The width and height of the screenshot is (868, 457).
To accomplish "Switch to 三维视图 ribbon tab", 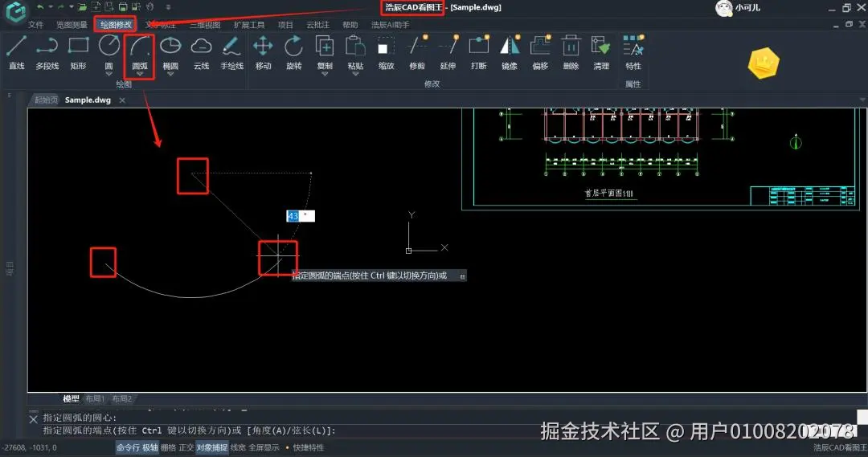I will coord(205,25).
